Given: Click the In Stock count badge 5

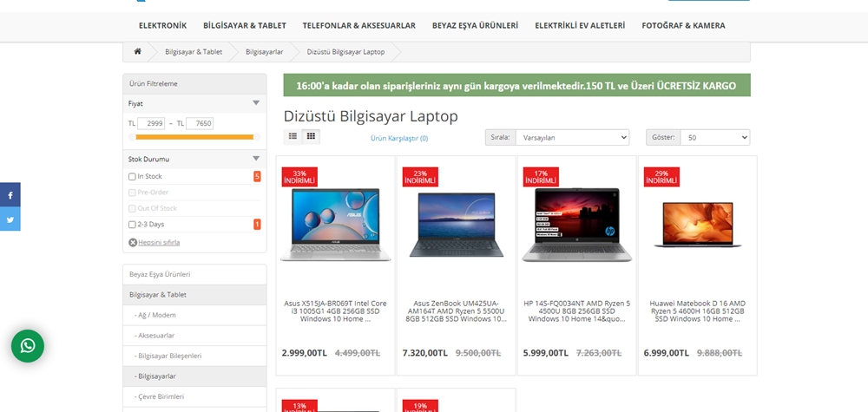Looking at the screenshot, I should click(x=257, y=176).
